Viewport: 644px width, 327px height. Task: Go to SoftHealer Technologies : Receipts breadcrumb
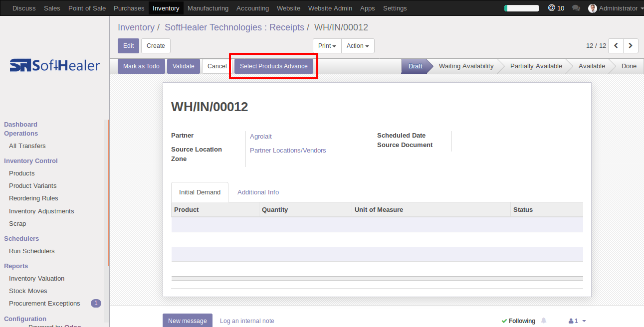[x=234, y=27]
